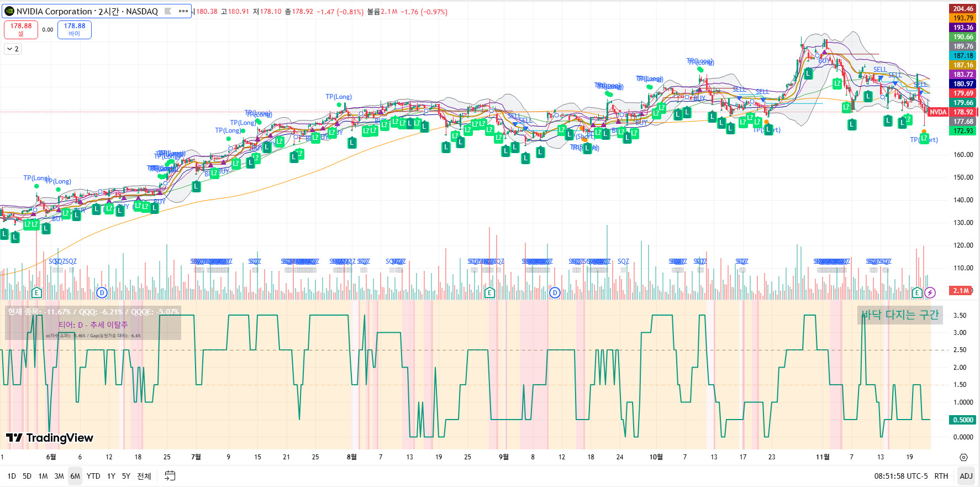Click the red NVDA price label on price axis
Image resolution: width=980 pixels, height=487 pixels.
pyautogui.click(x=938, y=112)
